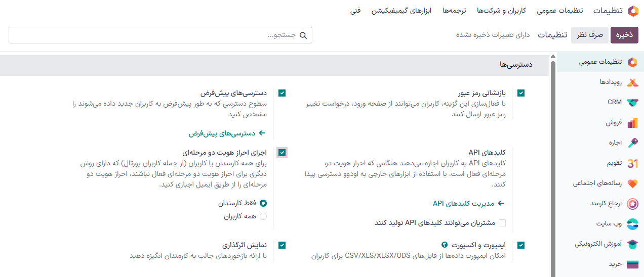644x277 pixels.
Task: Open the Website (وب سایت) settings icon
Action: pos(632,223)
